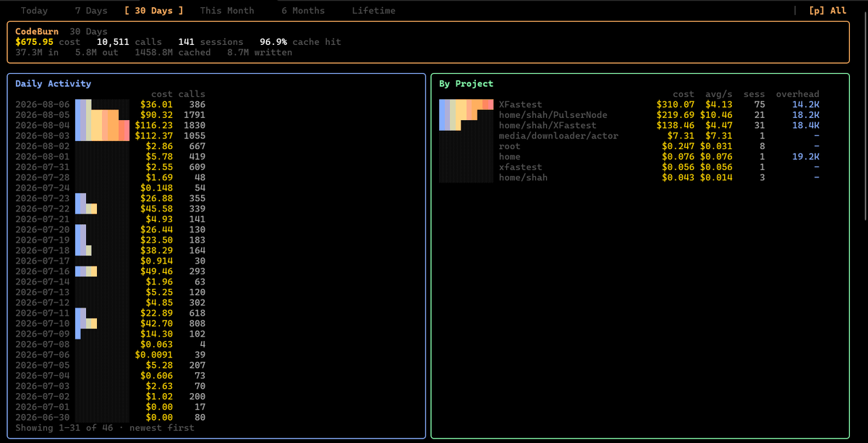Click the sess column header
The height and width of the screenshot is (443, 868).
754,94
